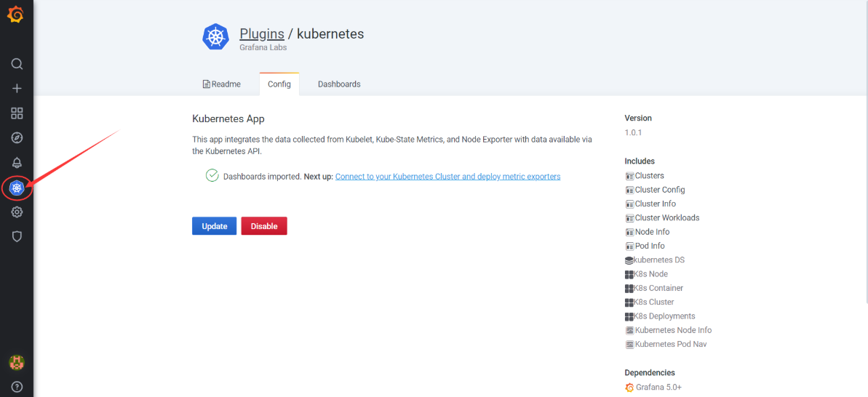Click the Cluster Config page icon
868x397 pixels.
(629, 190)
